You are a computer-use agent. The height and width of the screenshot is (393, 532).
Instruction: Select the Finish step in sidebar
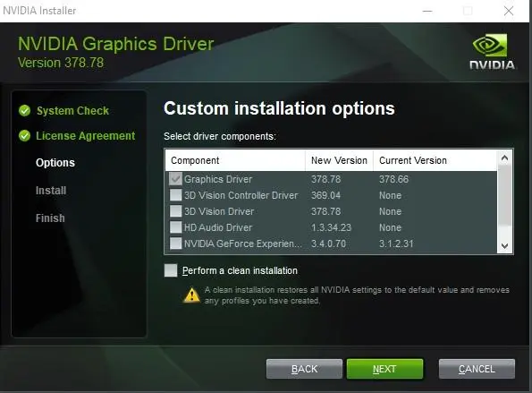[x=50, y=218]
